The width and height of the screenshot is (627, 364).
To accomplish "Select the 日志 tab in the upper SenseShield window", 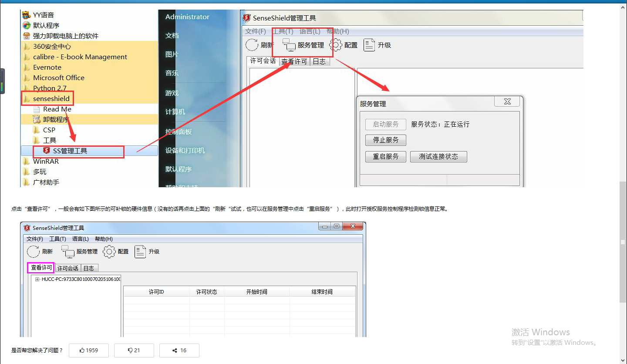I will [319, 61].
